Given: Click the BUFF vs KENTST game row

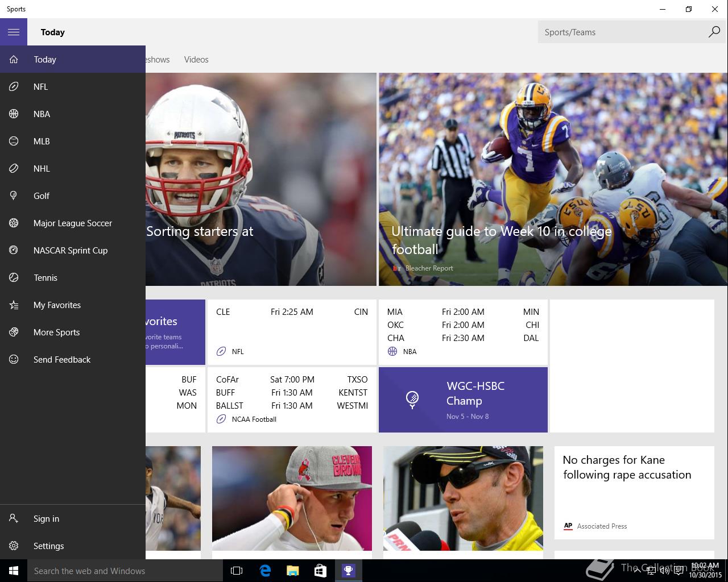Looking at the screenshot, I should pos(292,393).
